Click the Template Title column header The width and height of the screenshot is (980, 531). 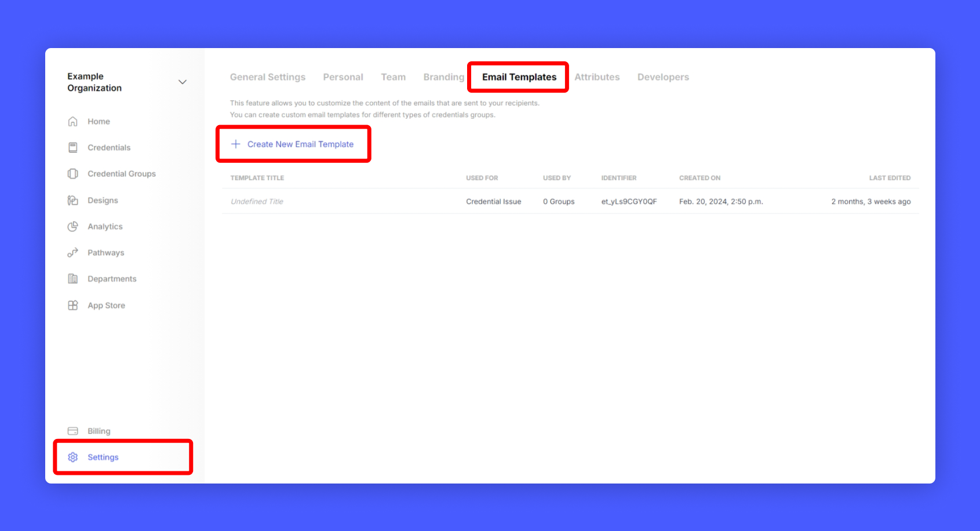pos(257,178)
